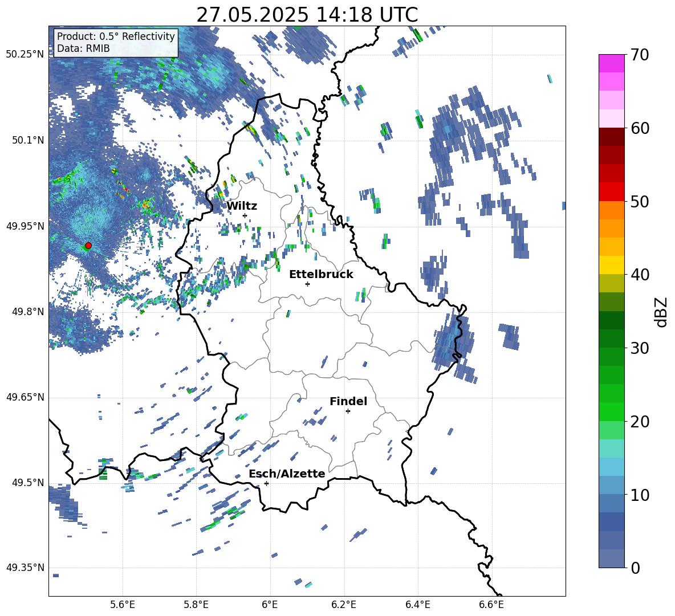Pick the olive swatch below 40 dBZ
675x616 pixels.
point(611,283)
